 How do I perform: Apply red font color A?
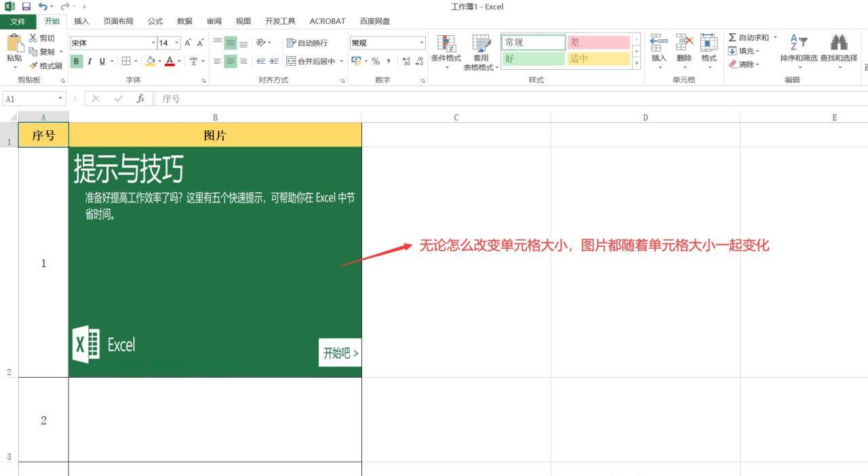pos(170,61)
